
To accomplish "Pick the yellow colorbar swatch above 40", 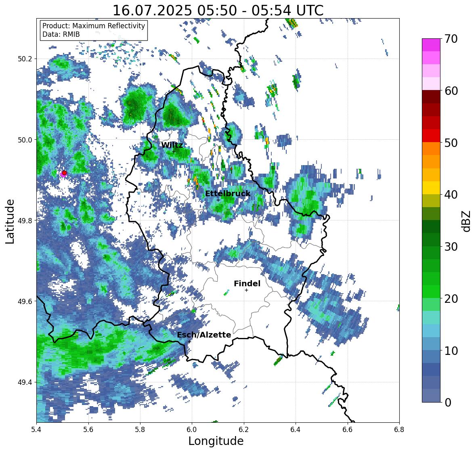I will (431, 188).
